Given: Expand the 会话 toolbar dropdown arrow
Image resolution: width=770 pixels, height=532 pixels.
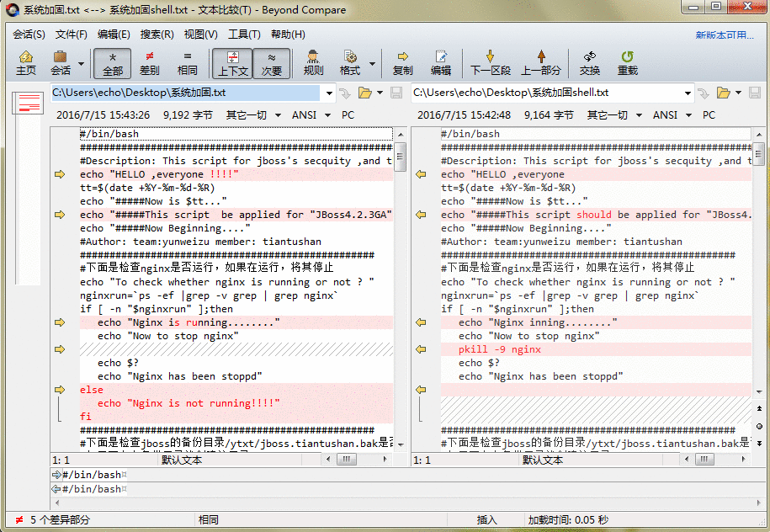Looking at the screenshot, I should point(81,63).
